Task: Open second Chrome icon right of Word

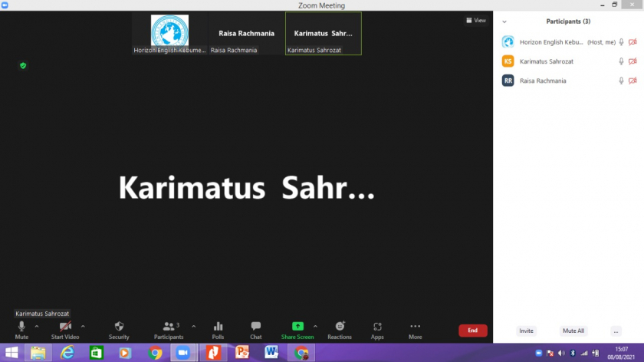Action: pyautogui.click(x=301, y=353)
